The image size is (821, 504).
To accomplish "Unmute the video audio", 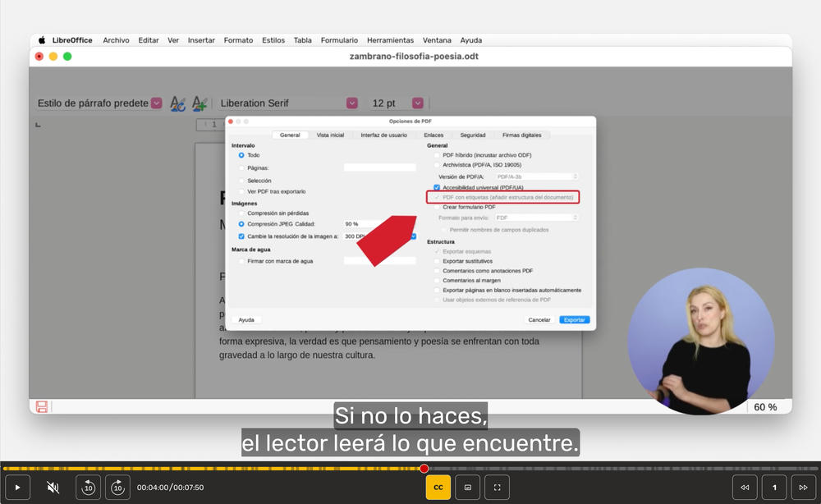I will (x=52, y=487).
